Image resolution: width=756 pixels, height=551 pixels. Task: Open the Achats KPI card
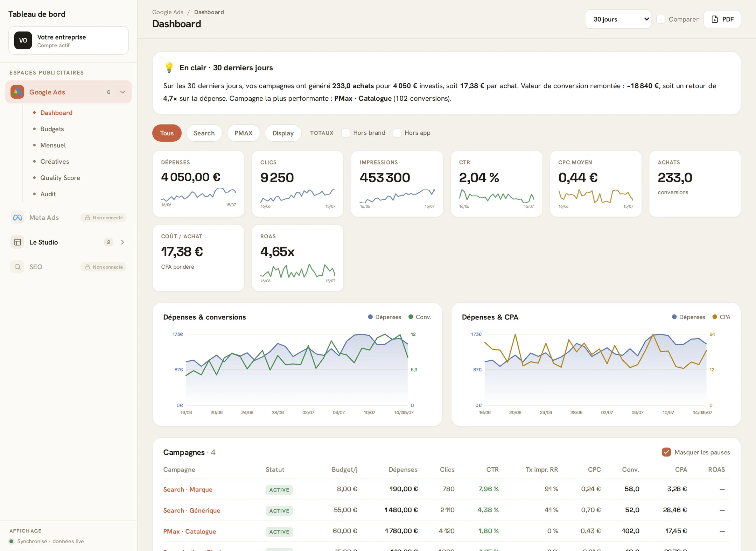coord(695,184)
